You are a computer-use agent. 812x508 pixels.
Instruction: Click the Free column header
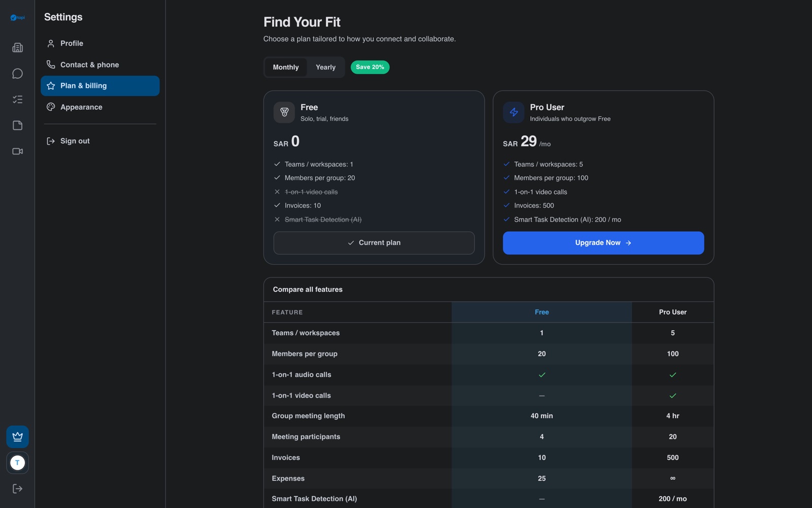(x=542, y=312)
